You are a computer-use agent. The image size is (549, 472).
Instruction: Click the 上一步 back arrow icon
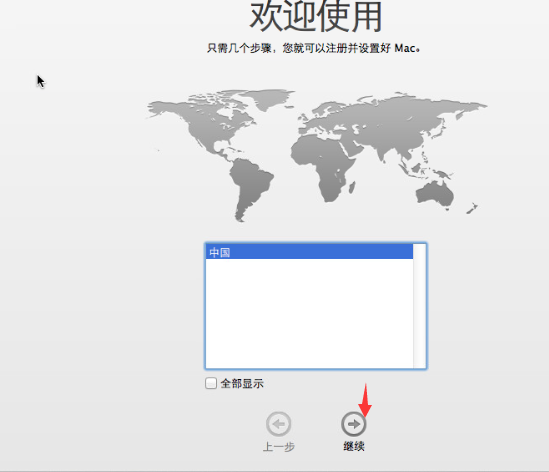[x=278, y=424]
